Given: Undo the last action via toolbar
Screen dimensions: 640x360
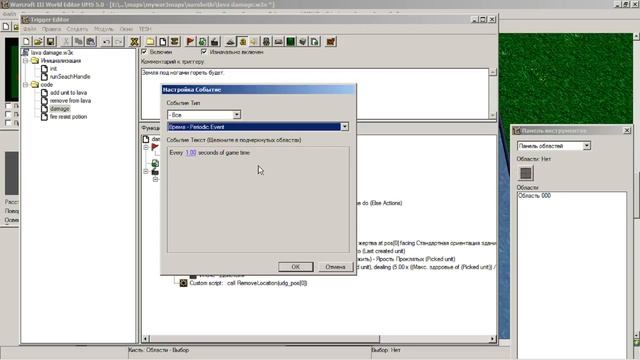Looking at the screenshot, I should coord(106,42).
